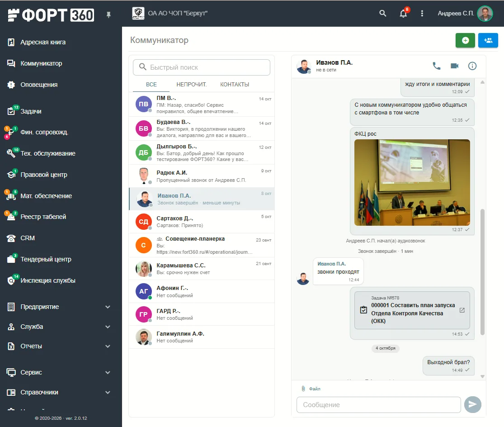The width and height of the screenshot is (504, 427).
Task: Switch to the ВСЕ tab
Action: click(x=151, y=84)
